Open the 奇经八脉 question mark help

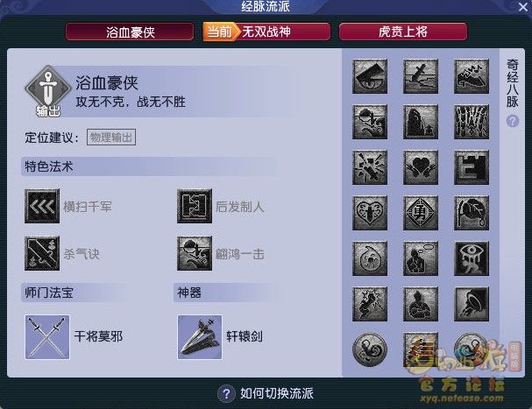tap(513, 121)
